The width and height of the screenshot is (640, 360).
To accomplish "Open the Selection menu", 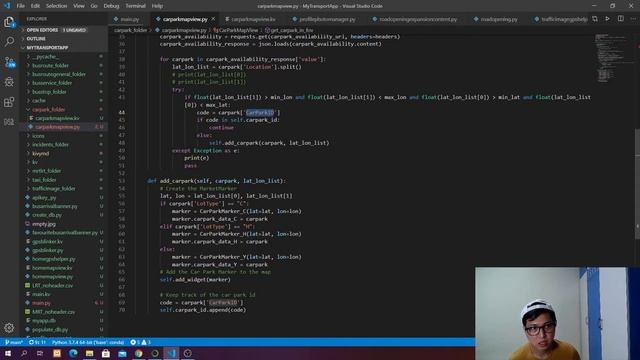I will point(56,6).
